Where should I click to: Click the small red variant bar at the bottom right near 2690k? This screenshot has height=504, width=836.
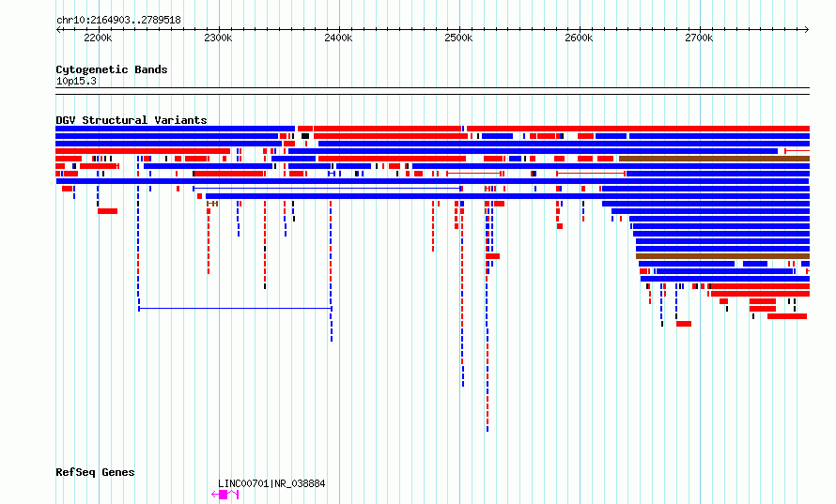pyautogui.click(x=684, y=324)
